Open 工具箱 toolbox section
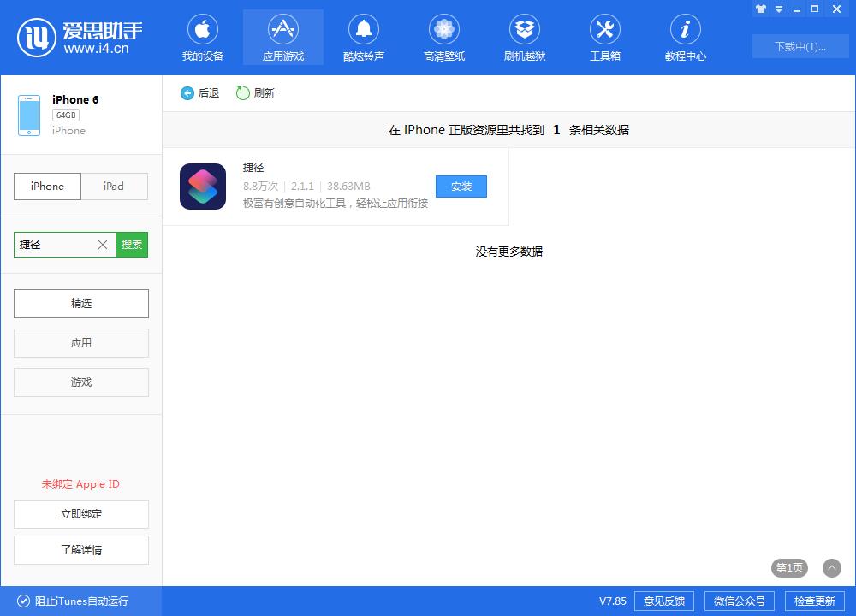This screenshot has width=856, height=616. (605, 38)
